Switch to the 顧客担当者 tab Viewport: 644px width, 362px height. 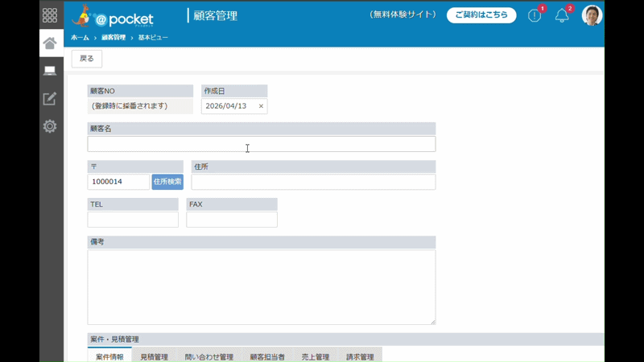tap(267, 356)
